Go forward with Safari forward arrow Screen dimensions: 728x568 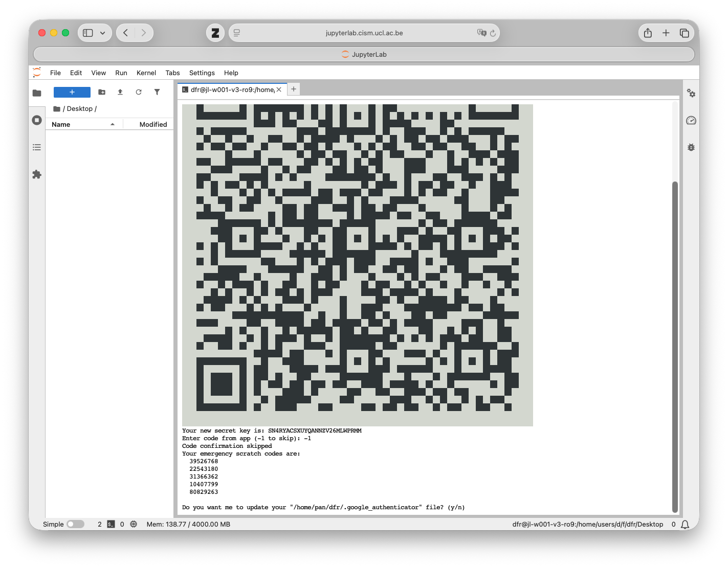pyautogui.click(x=144, y=33)
